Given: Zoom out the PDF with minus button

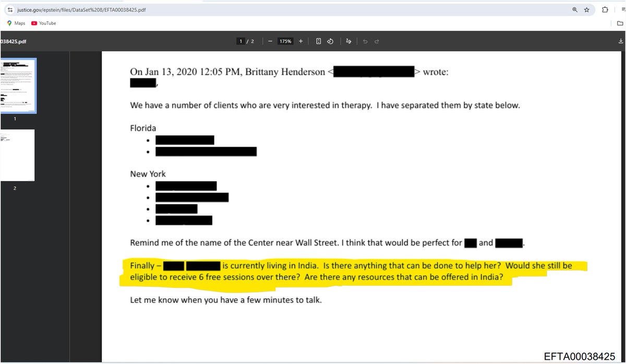Looking at the screenshot, I should tap(270, 41).
